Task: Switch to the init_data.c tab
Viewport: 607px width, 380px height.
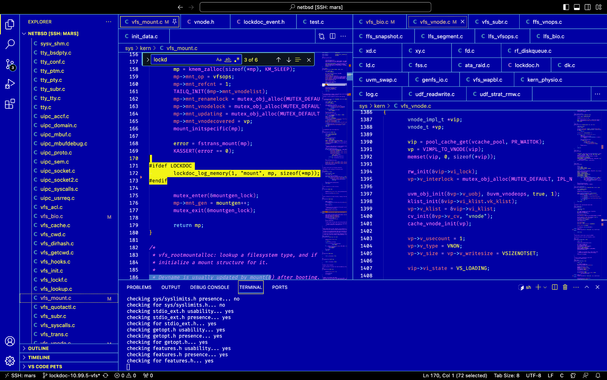Action: (144, 36)
